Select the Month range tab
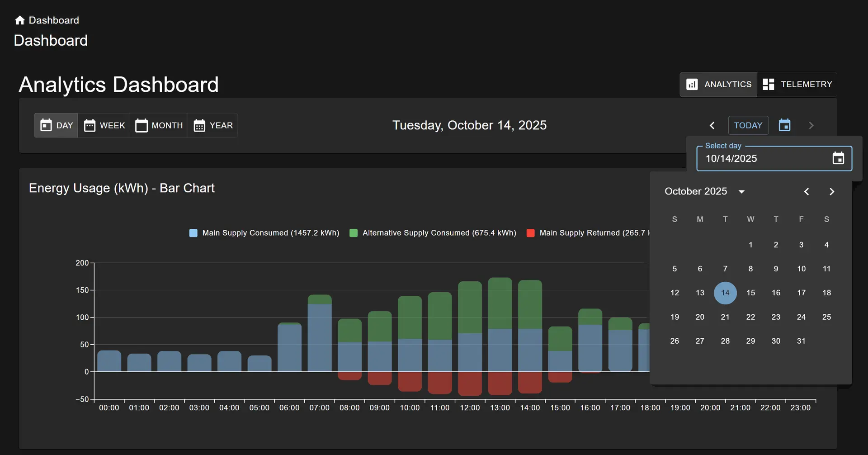 coord(159,125)
